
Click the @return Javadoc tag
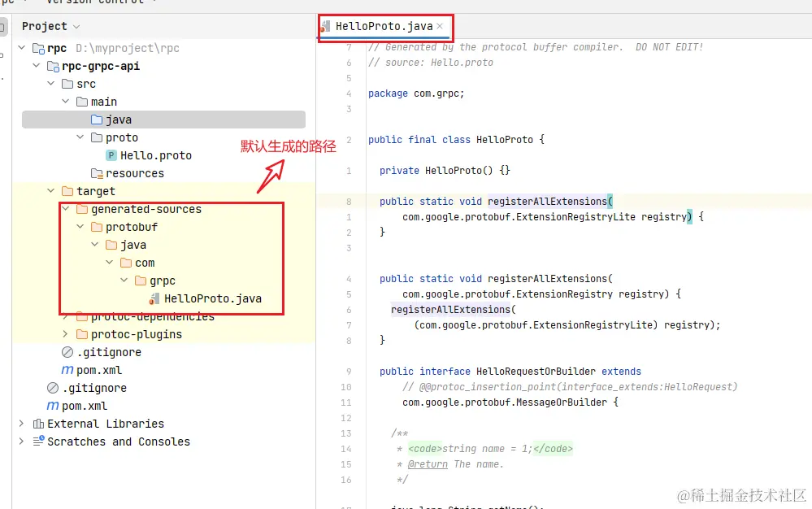pos(428,464)
